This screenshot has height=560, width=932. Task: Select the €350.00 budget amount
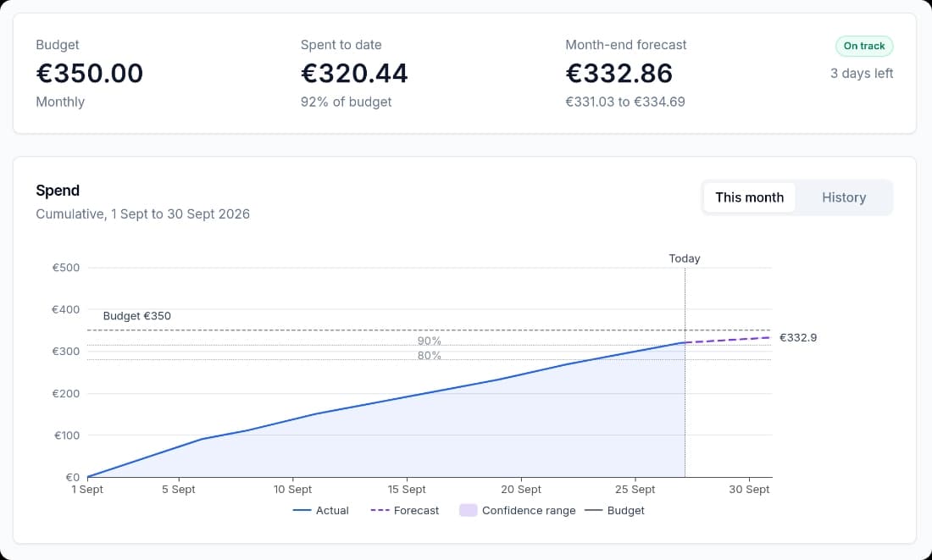point(90,73)
